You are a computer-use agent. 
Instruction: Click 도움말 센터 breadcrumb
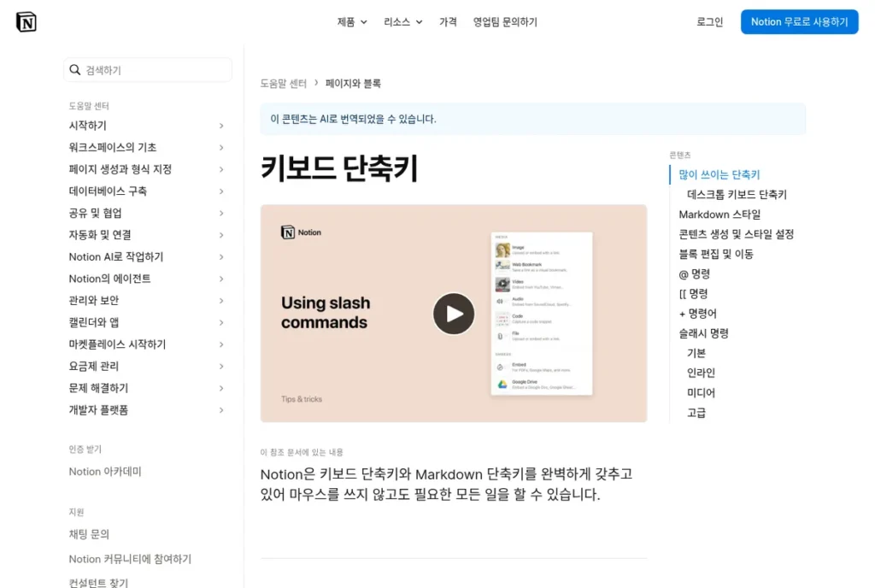click(x=284, y=83)
